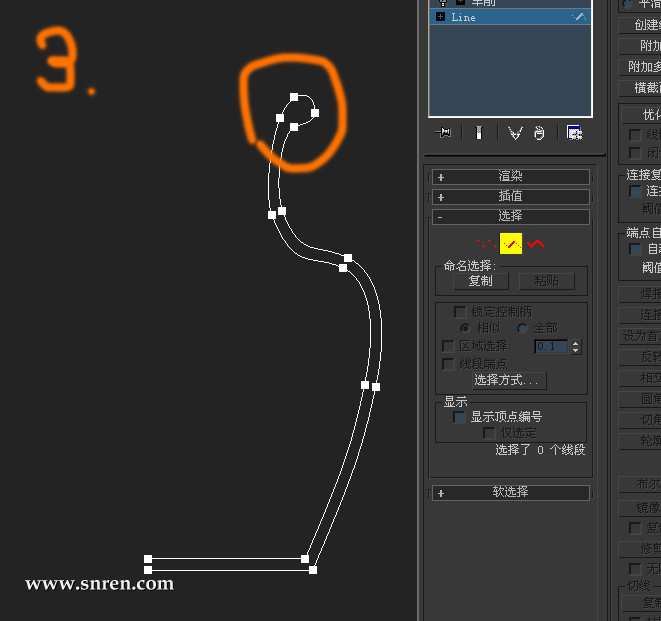This screenshot has width=661, height=621.
Task: Click the 选择了 0 个线段 status text
Action: pos(540,450)
